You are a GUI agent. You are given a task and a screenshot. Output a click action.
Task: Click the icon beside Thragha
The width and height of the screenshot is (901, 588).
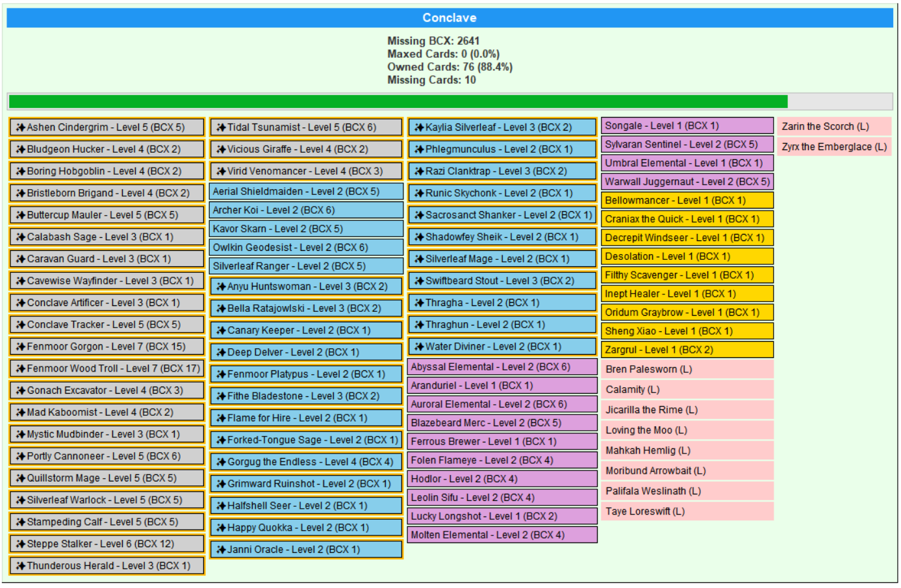[x=420, y=303]
